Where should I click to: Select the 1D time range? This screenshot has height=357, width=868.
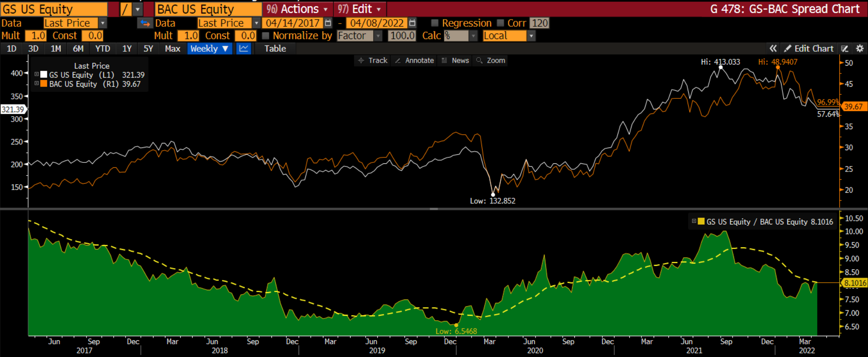[12, 49]
